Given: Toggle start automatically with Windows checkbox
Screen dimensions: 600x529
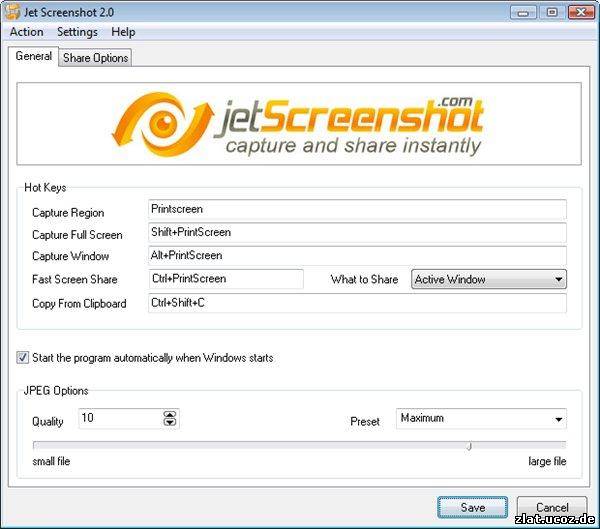Looking at the screenshot, I should click(22, 358).
